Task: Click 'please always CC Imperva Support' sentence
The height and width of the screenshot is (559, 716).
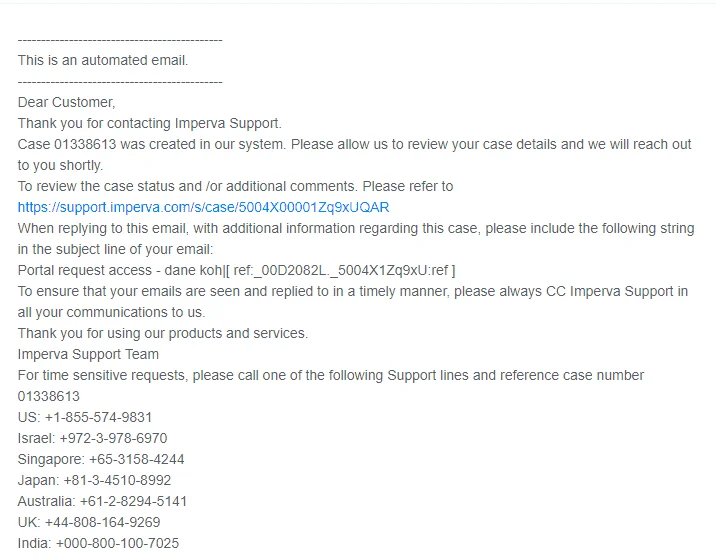Action: (353, 301)
